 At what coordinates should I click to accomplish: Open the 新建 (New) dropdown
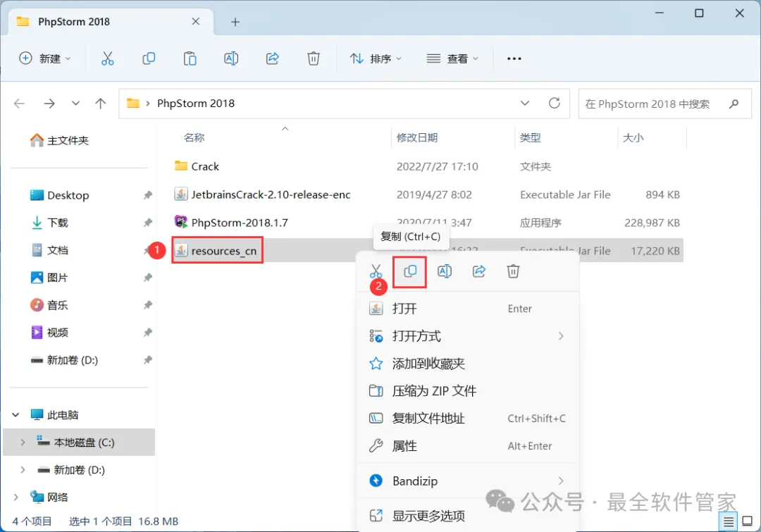click(44, 58)
